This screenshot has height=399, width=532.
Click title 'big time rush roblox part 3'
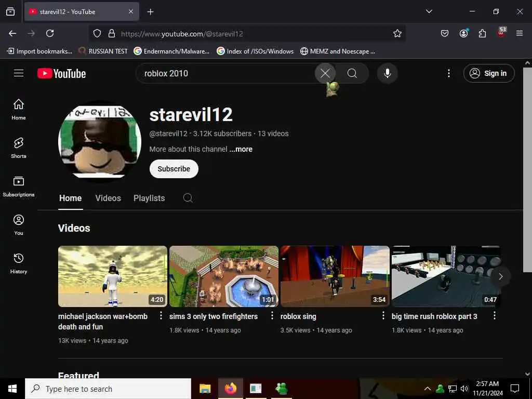(x=434, y=316)
